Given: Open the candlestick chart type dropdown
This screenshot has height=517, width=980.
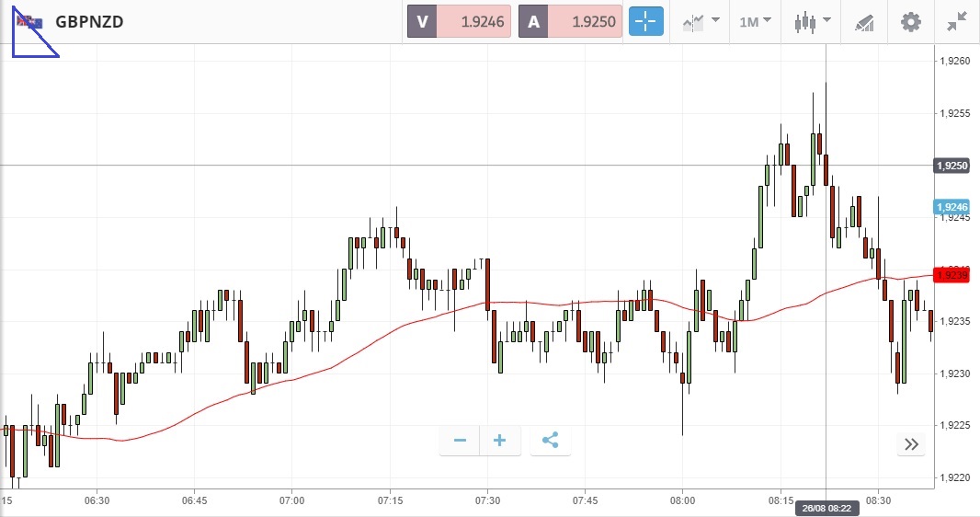Looking at the screenshot, I should tap(813, 21).
